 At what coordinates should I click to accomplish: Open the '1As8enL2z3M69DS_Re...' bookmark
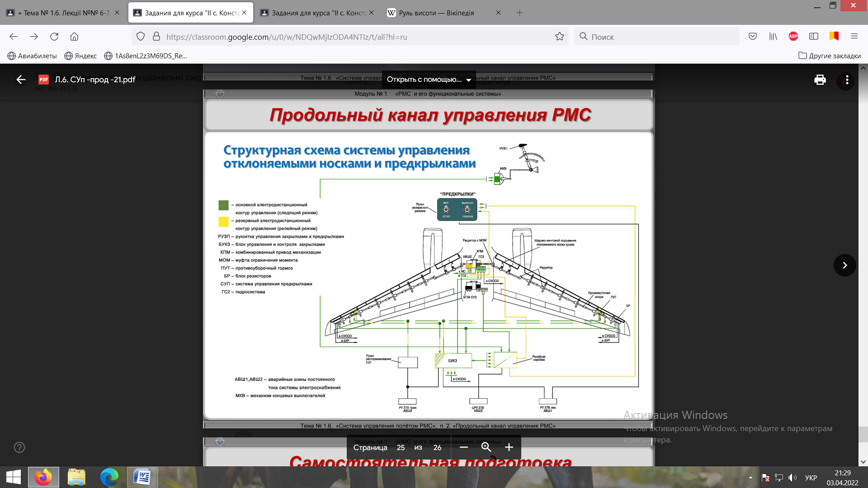point(146,56)
